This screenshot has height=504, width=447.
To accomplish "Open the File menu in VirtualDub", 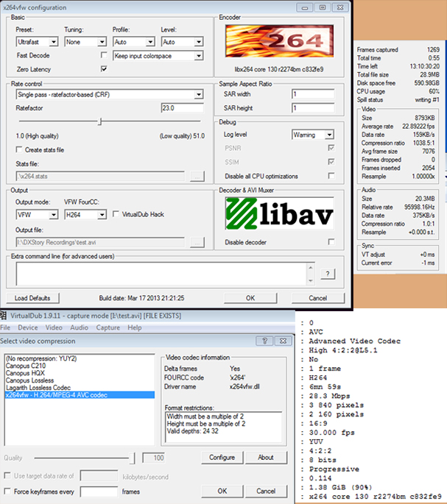I will point(5,327).
